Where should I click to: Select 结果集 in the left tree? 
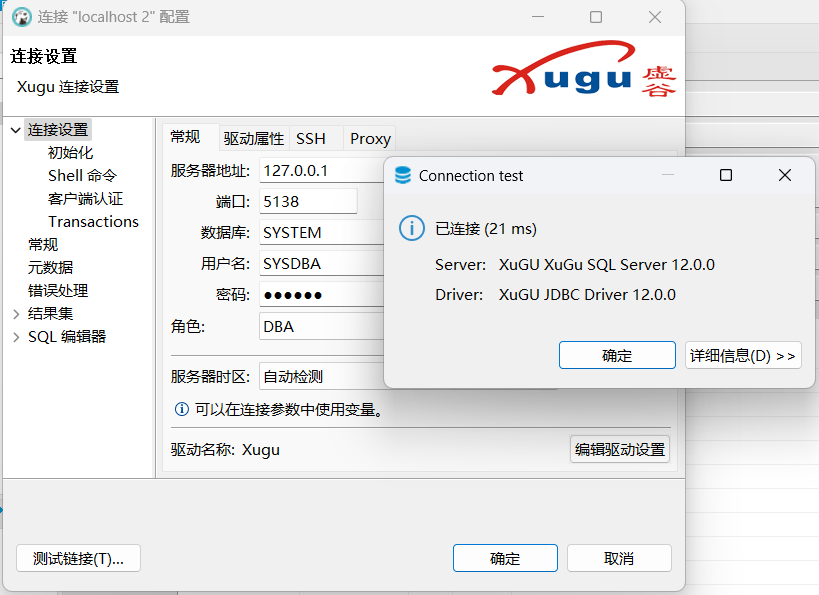51,313
